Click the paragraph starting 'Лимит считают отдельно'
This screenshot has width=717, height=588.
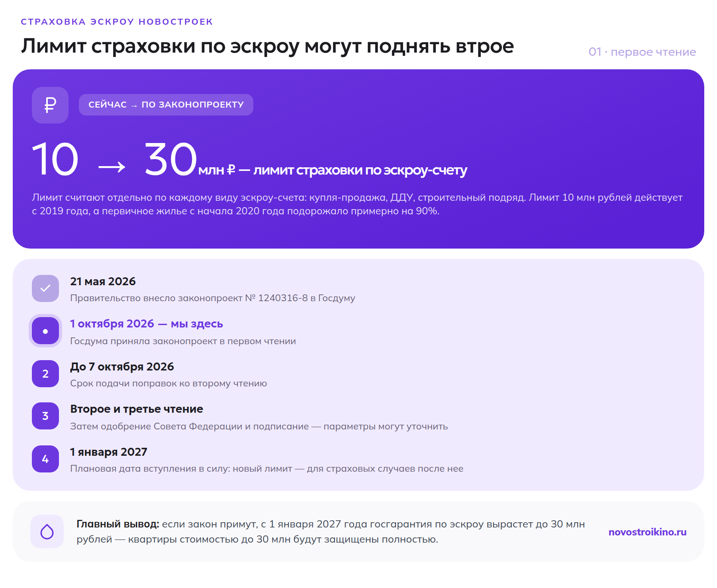click(x=357, y=204)
